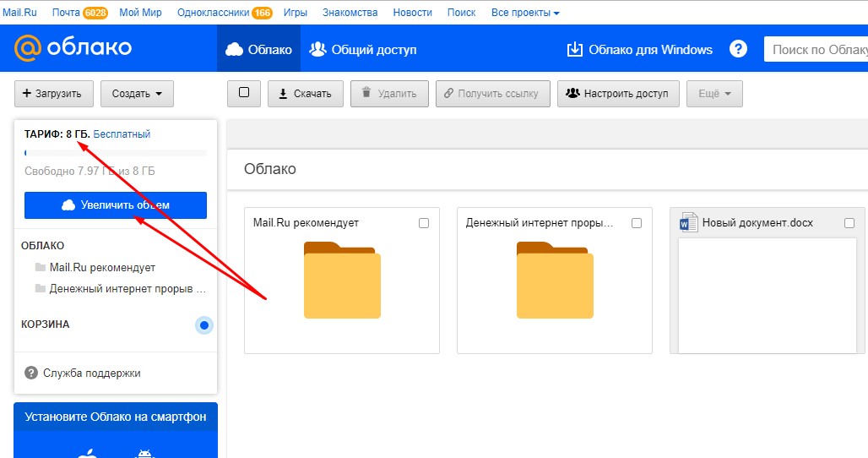Click the Удалить delete button
The width and height of the screenshot is (868, 458).
coord(390,94)
